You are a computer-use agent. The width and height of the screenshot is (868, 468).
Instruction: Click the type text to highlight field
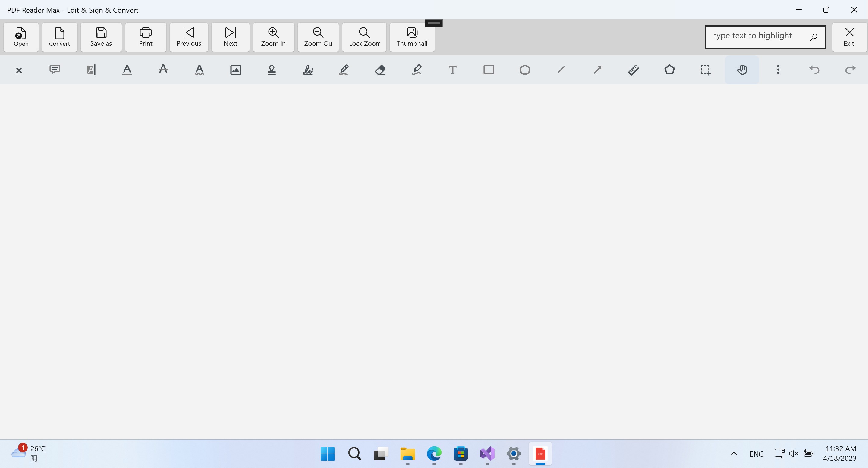click(x=758, y=36)
